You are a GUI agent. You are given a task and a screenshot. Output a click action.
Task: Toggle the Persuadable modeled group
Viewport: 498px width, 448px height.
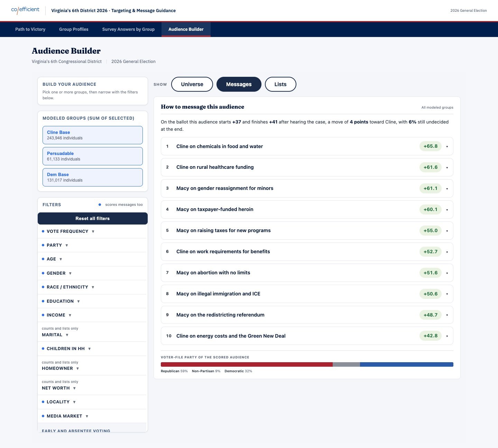point(93,156)
